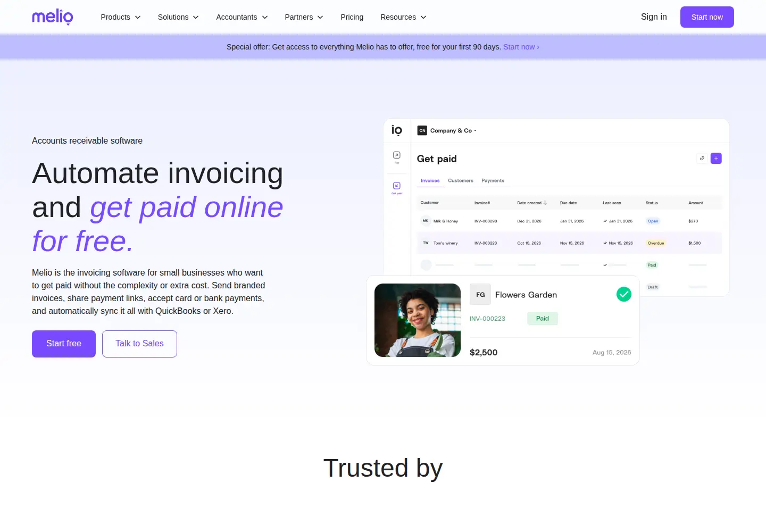Viewport: 766px width, 532px height.
Task: Click the $1,500 amount
Action: tap(695, 243)
